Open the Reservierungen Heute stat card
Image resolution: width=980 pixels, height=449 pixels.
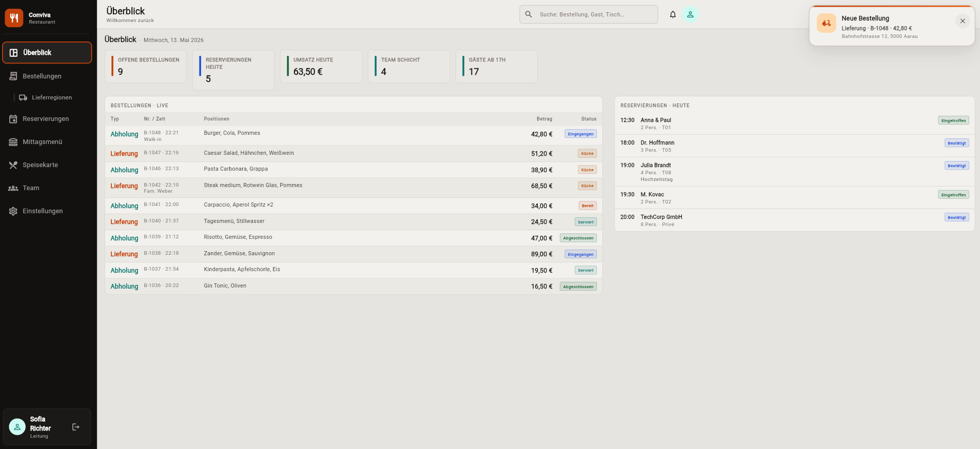click(233, 70)
